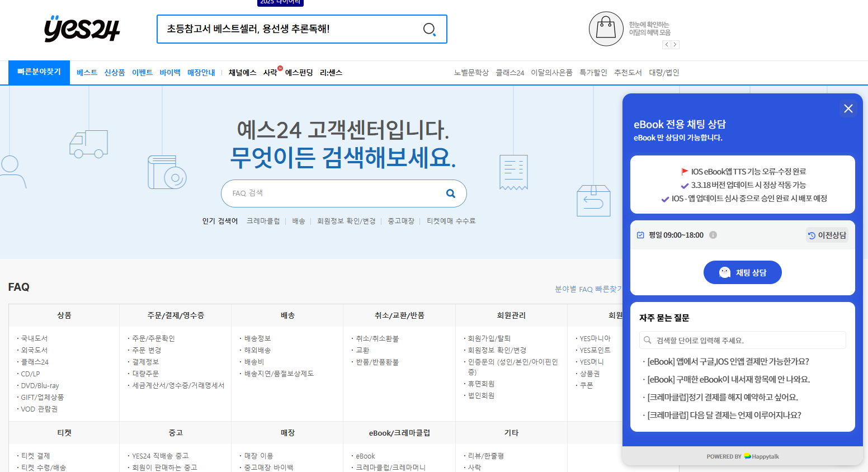
Task: Open 국내도서 FAQ item
Action: [34, 338]
